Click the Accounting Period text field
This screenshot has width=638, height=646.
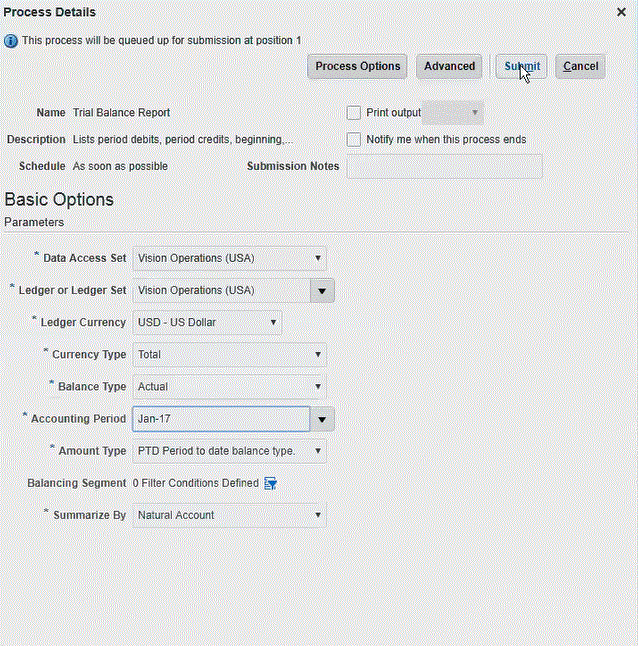[220, 418]
